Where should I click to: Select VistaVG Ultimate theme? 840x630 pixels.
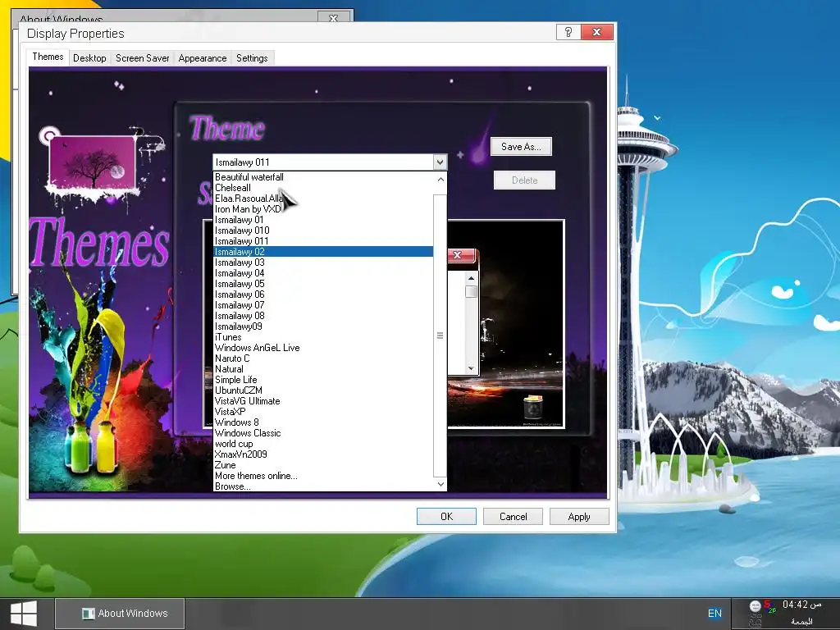(x=323, y=401)
